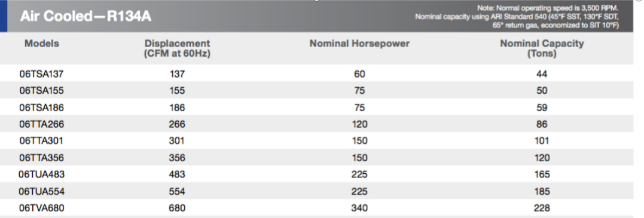
Task: Select the 06TTA266 model cell
Action: coord(41,124)
